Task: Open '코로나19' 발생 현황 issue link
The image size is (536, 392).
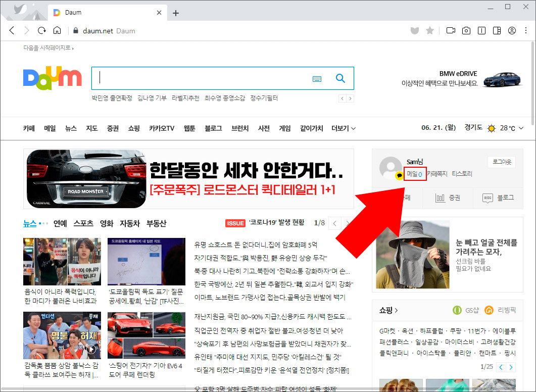Action: [276, 222]
